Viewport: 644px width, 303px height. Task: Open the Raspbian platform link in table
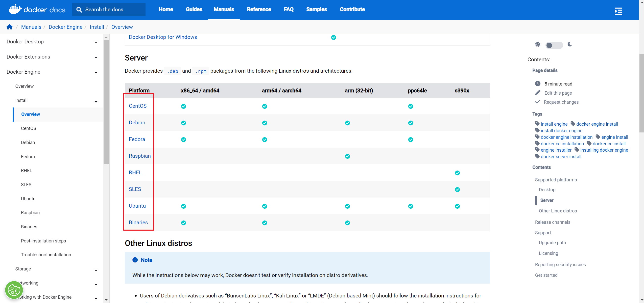pos(140,156)
